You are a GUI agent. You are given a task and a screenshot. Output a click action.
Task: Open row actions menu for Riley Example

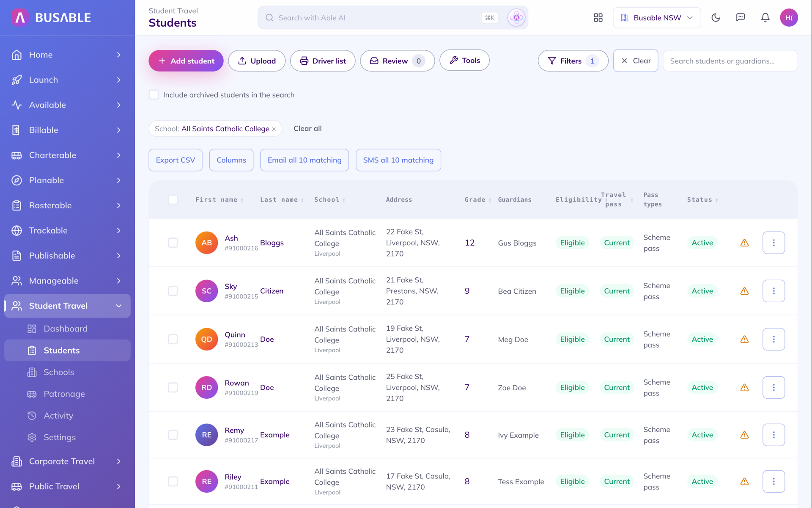click(x=774, y=481)
